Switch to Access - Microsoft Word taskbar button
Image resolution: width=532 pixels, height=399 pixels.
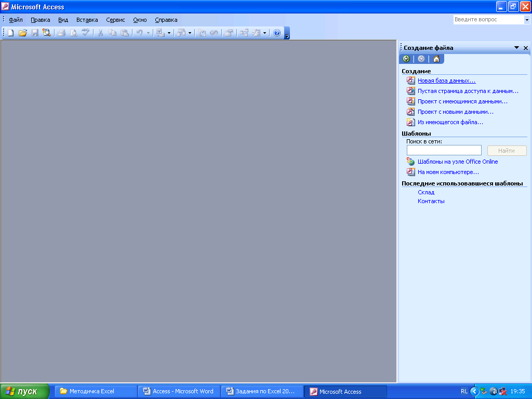pyautogui.click(x=179, y=391)
